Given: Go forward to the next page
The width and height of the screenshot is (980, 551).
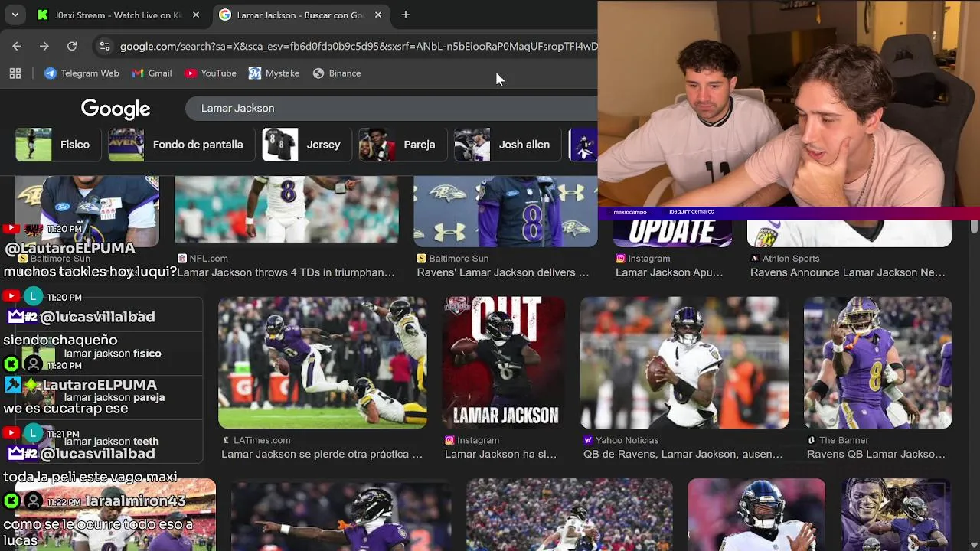Looking at the screenshot, I should (44, 47).
